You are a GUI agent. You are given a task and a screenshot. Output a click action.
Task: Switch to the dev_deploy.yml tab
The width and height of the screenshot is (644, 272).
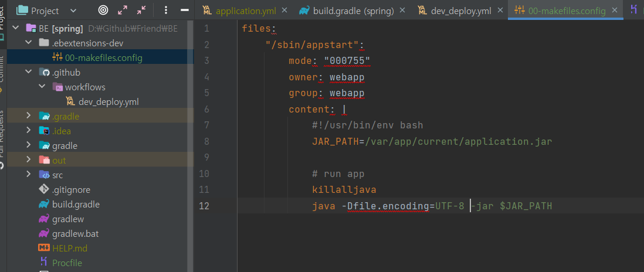tap(454, 11)
